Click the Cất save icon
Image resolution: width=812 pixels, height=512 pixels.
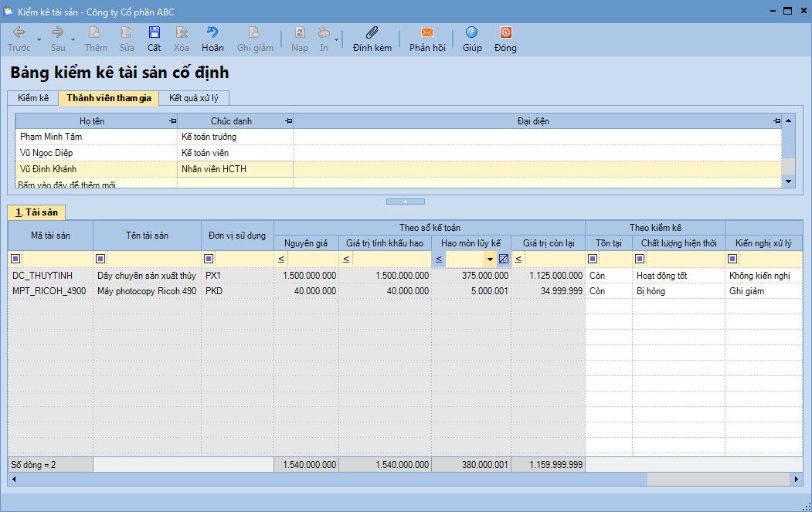pyautogui.click(x=155, y=33)
